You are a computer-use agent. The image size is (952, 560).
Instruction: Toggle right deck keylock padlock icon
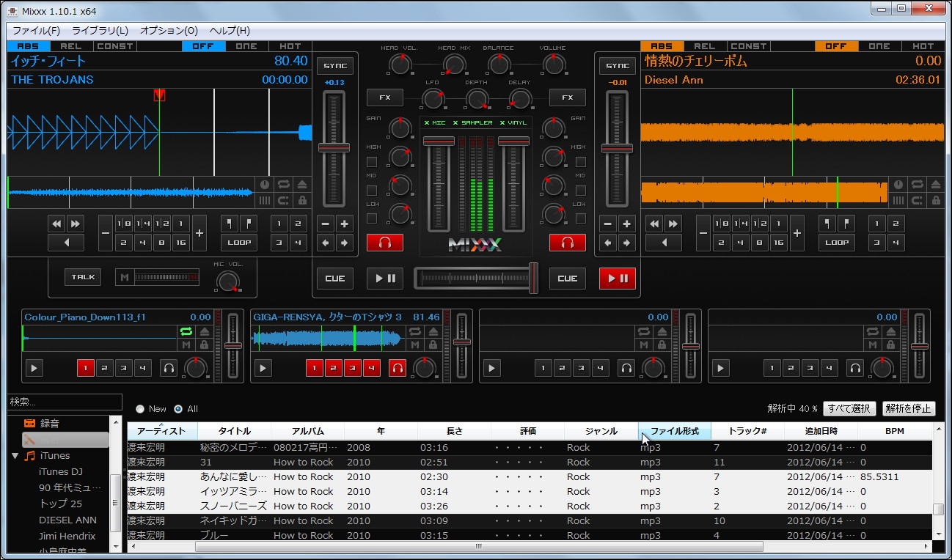(935, 200)
